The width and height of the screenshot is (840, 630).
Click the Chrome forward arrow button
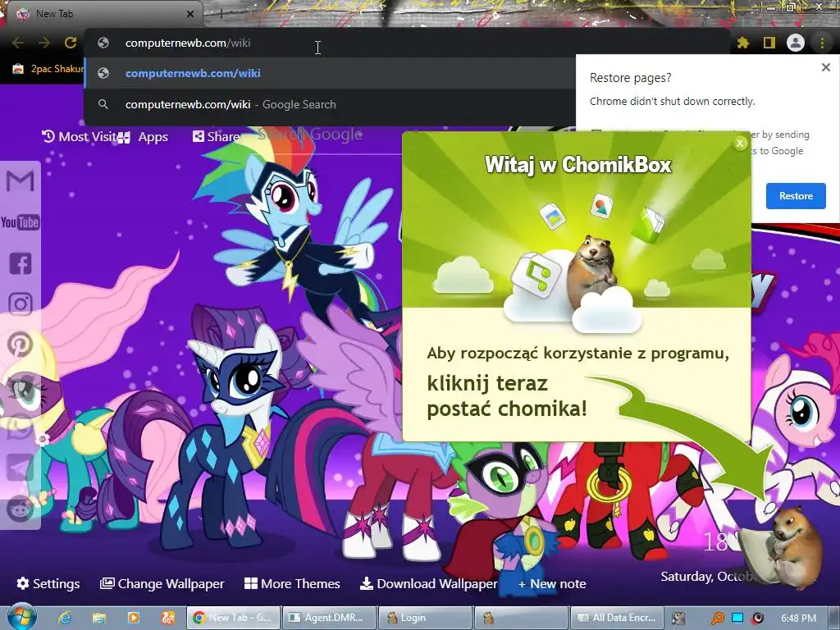[x=44, y=43]
